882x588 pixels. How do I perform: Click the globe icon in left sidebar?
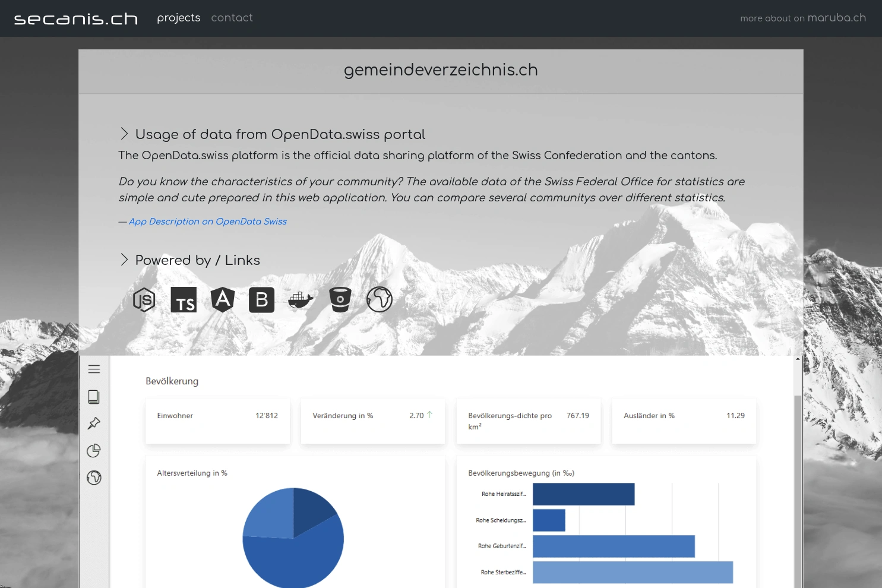(94, 478)
